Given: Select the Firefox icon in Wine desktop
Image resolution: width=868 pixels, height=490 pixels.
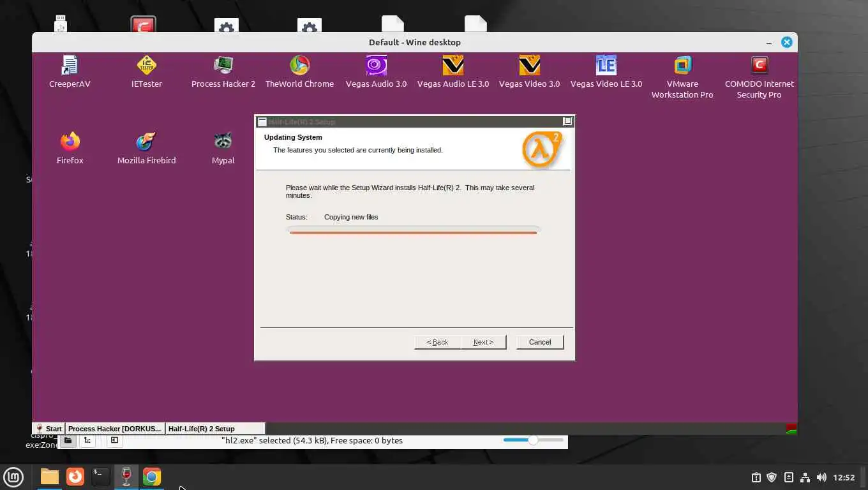Looking at the screenshot, I should click(70, 148).
